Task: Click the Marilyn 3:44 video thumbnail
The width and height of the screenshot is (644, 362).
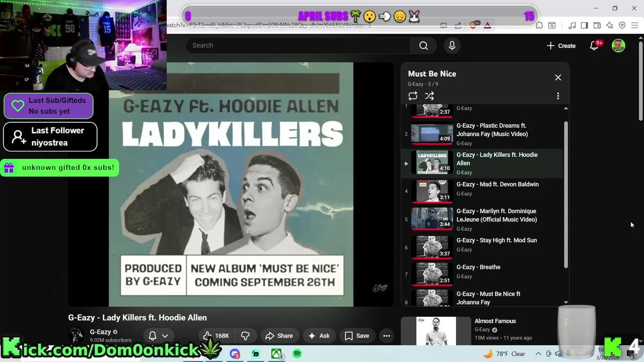Action: pyautogui.click(x=432, y=219)
